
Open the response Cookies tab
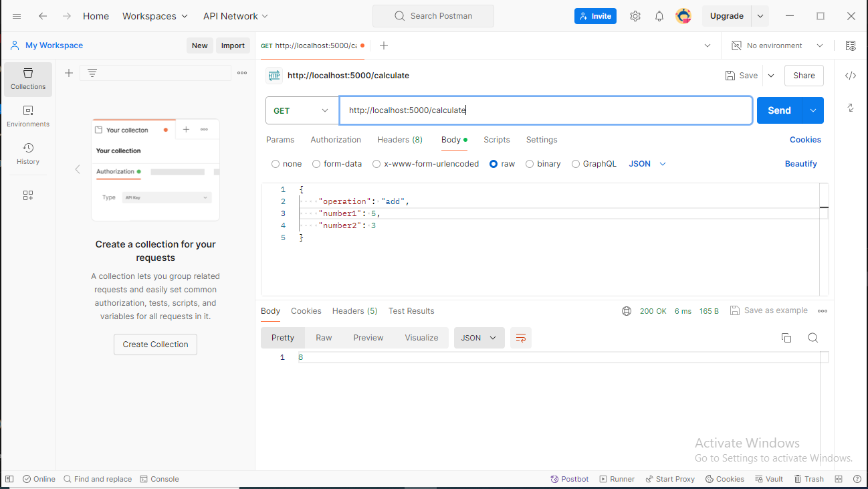click(x=306, y=311)
